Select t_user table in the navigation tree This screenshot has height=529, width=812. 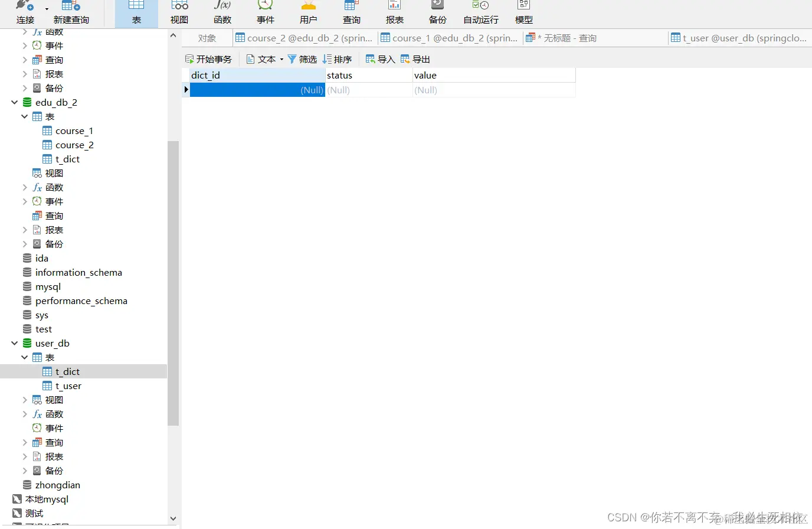pyautogui.click(x=62, y=386)
